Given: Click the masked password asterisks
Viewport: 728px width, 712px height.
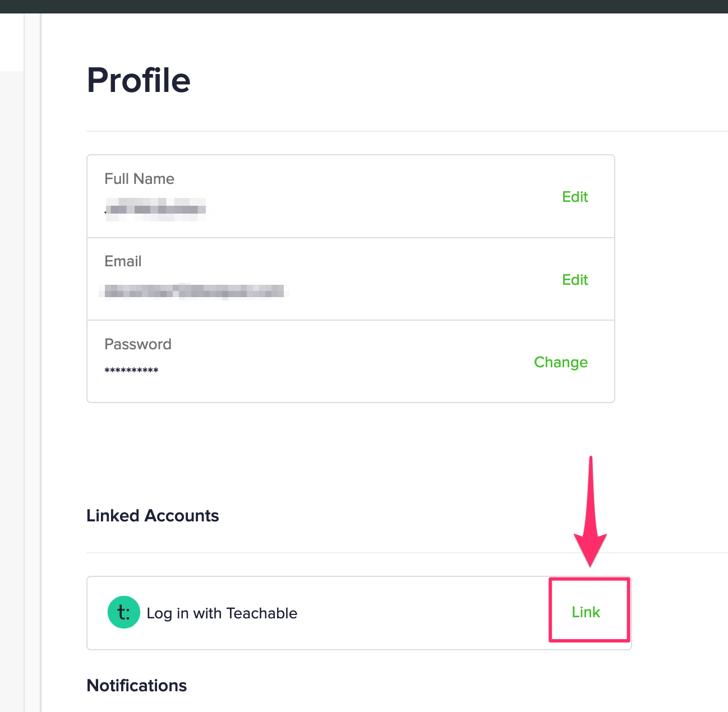Looking at the screenshot, I should tap(131, 371).
